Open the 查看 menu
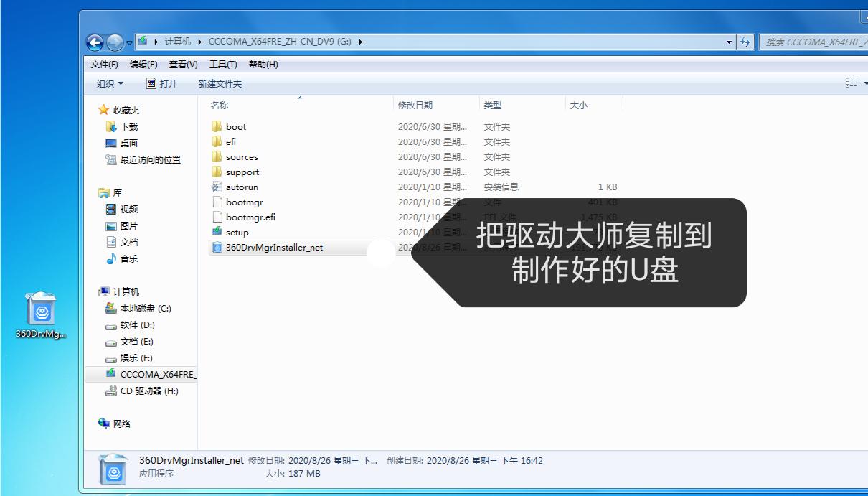This screenshot has height=496, width=868. tap(183, 64)
